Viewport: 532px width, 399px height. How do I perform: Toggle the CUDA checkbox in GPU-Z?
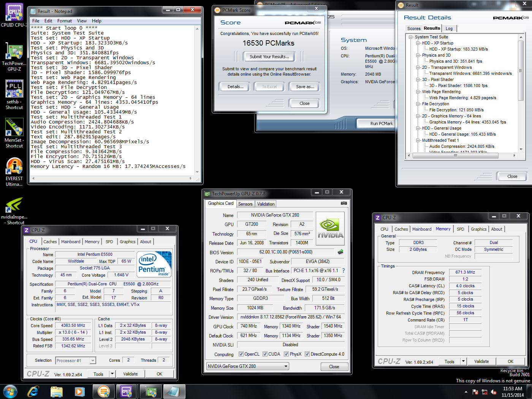coord(265,354)
